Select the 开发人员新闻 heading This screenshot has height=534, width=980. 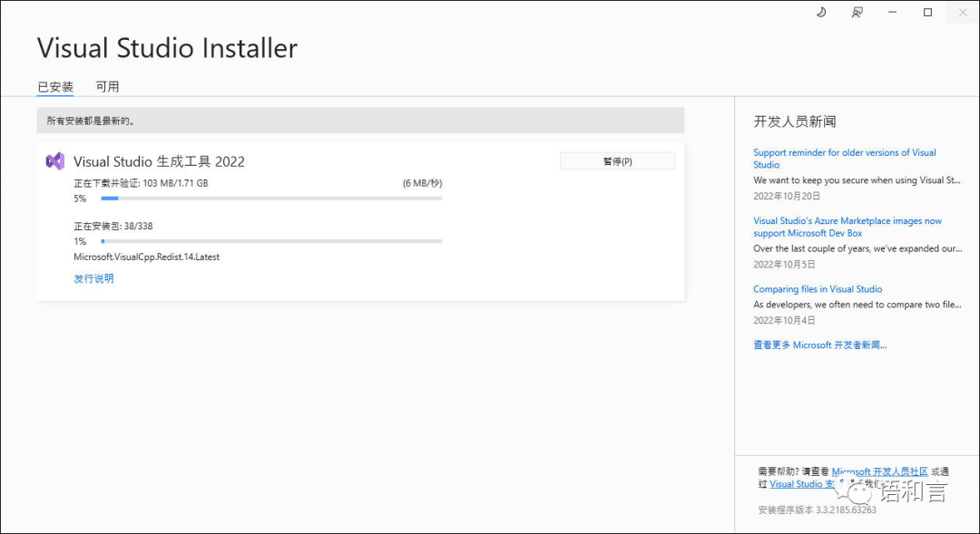pyautogui.click(x=794, y=121)
